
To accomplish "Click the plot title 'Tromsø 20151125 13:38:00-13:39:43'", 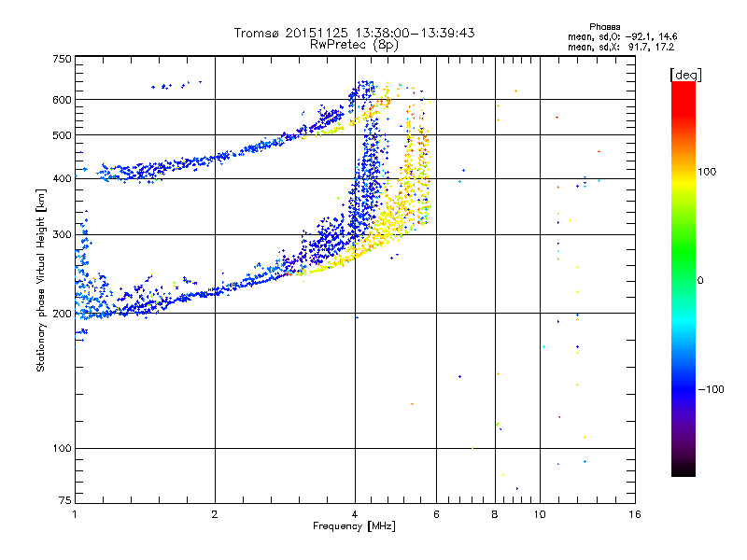I will (x=354, y=33).
